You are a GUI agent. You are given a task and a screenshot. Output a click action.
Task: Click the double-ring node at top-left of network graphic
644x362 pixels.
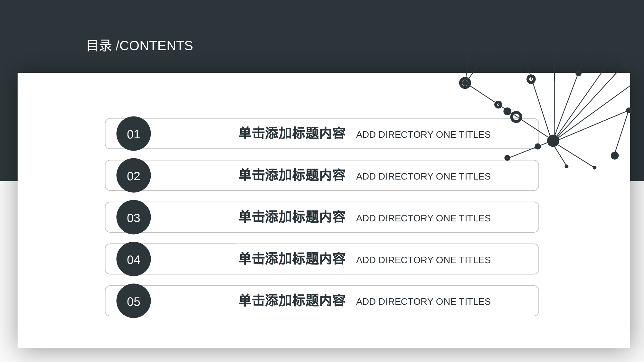(465, 83)
